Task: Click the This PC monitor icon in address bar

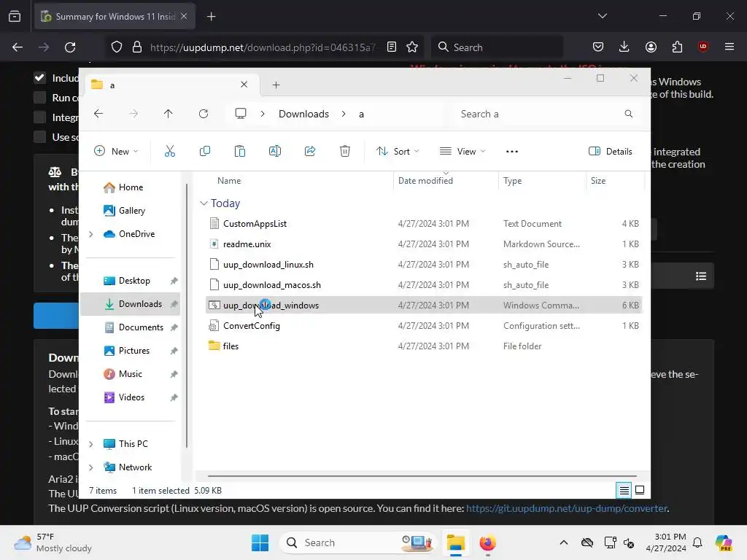Action: 241,114
